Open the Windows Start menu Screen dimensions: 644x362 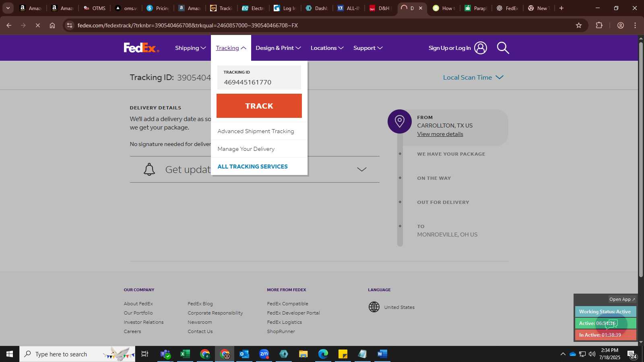pos(10,354)
